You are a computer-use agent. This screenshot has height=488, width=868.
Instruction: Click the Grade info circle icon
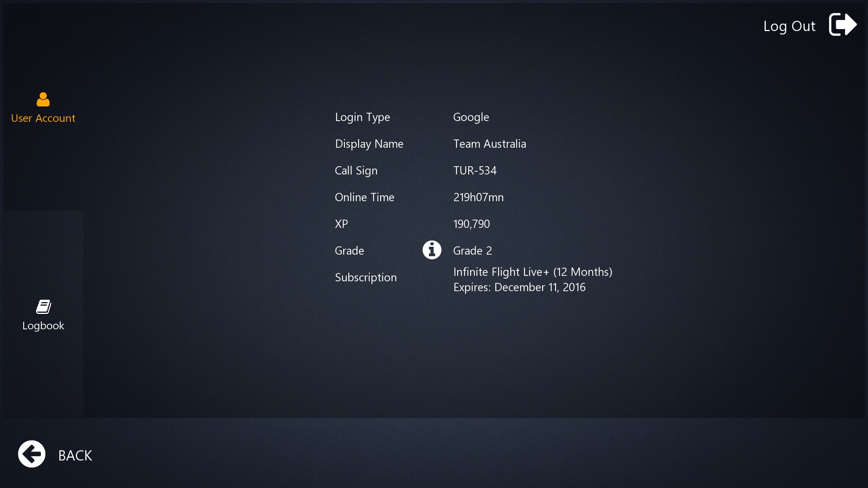coord(432,250)
